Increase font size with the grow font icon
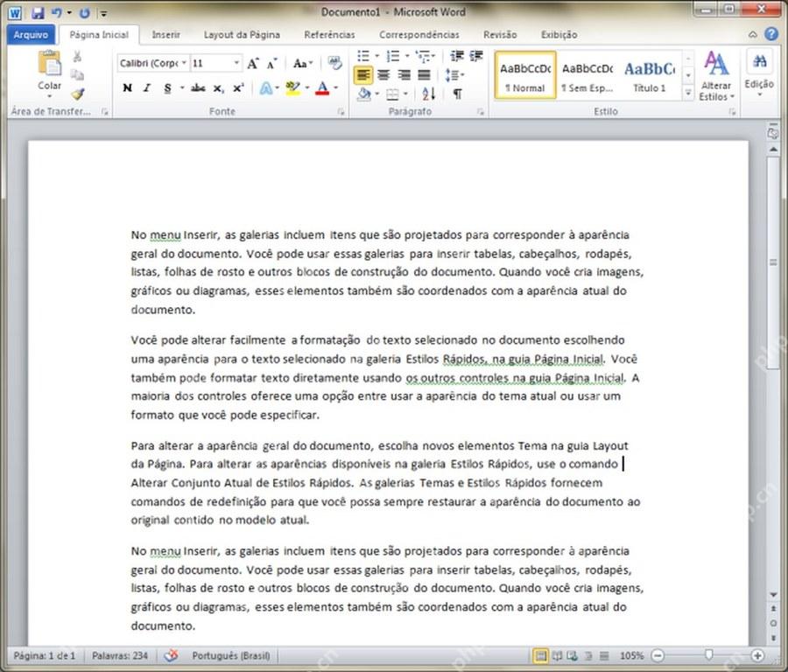The height and width of the screenshot is (672, 788). (253, 63)
